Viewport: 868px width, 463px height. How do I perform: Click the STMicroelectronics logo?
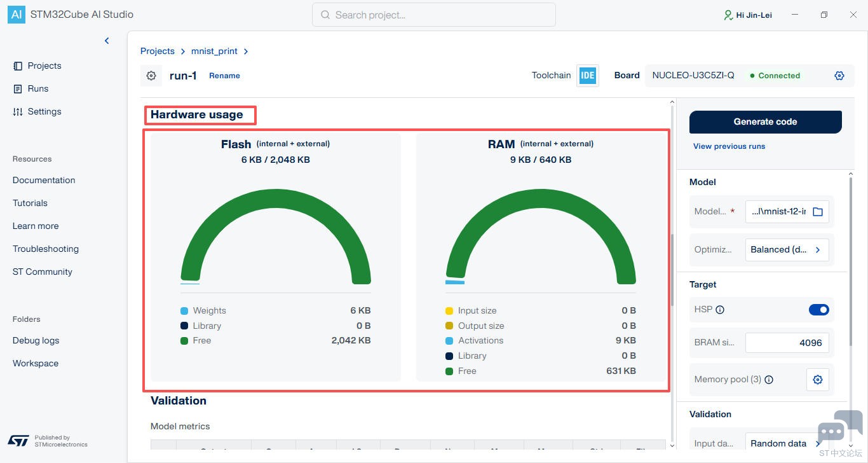18,440
